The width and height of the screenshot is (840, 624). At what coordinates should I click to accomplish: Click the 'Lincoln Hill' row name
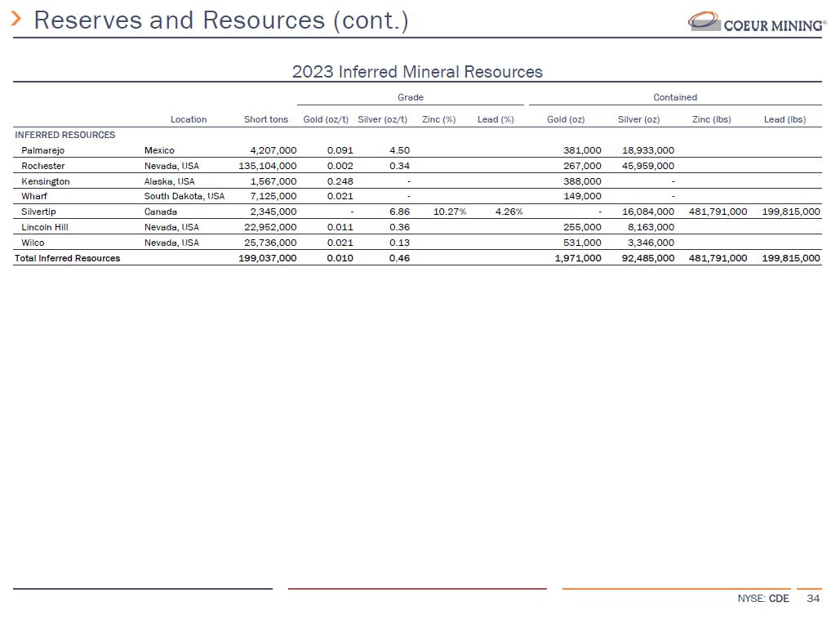point(44,227)
